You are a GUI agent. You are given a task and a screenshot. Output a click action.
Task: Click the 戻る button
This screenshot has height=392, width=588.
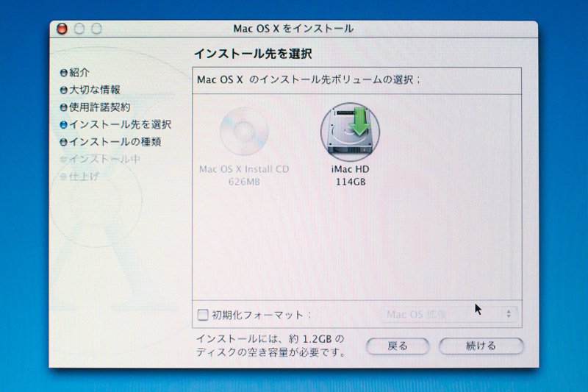coord(398,346)
